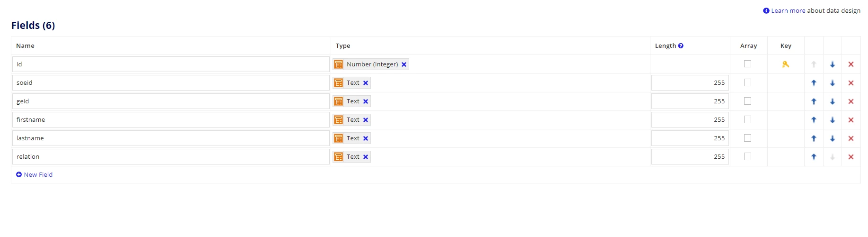This screenshot has width=868, height=237.
Task: Enable Array checkbox for soeid
Action: pos(747,82)
